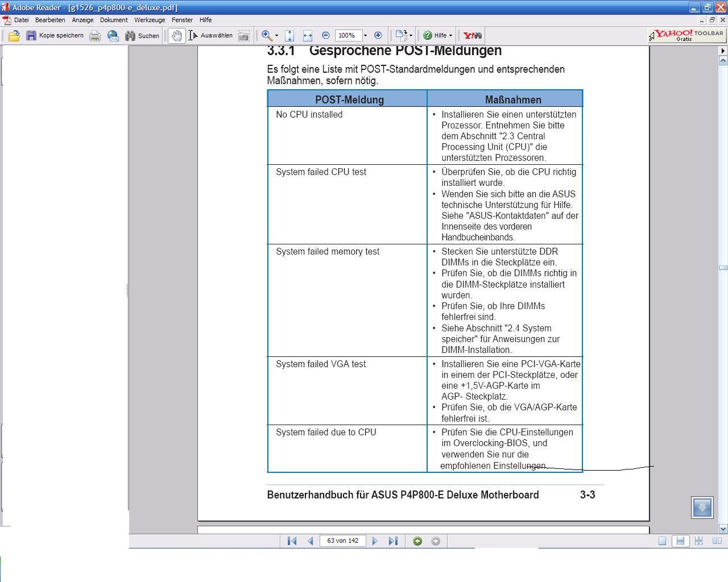728x582 pixels.
Task: Click the Hilfe question mark icon
Action: [428, 35]
